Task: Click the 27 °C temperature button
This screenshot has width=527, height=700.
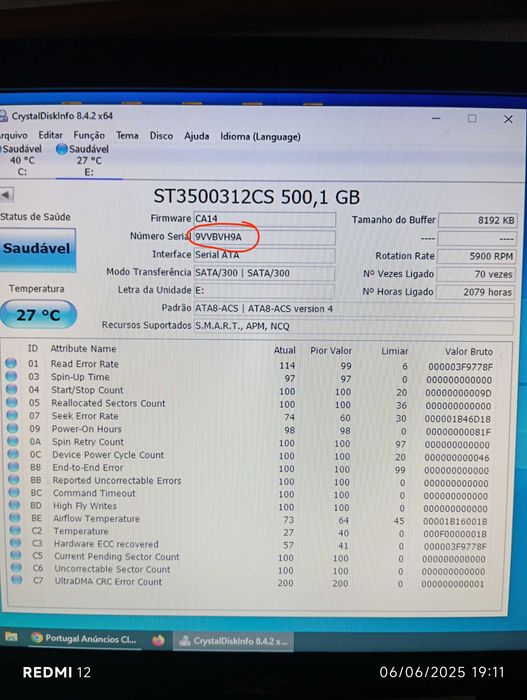Action: pyautogui.click(x=38, y=315)
